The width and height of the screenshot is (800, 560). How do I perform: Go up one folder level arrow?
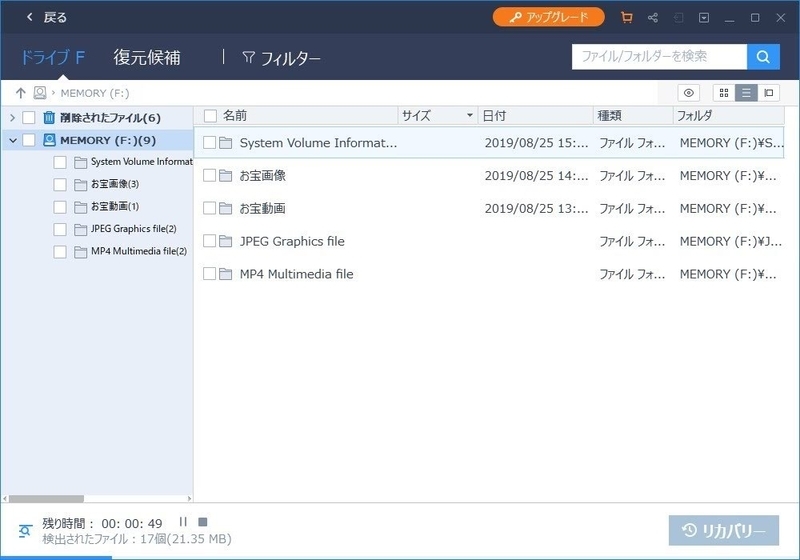pos(20,93)
